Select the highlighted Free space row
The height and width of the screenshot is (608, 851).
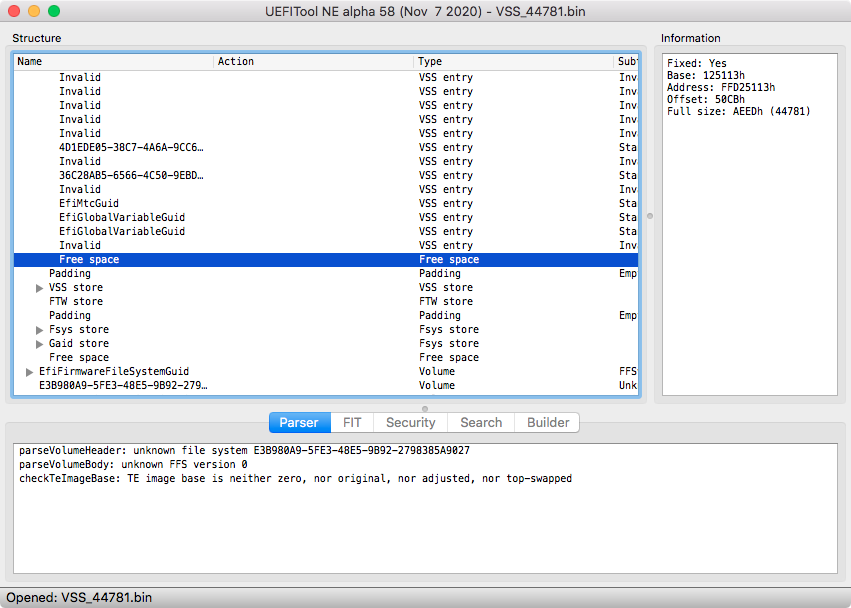click(326, 259)
